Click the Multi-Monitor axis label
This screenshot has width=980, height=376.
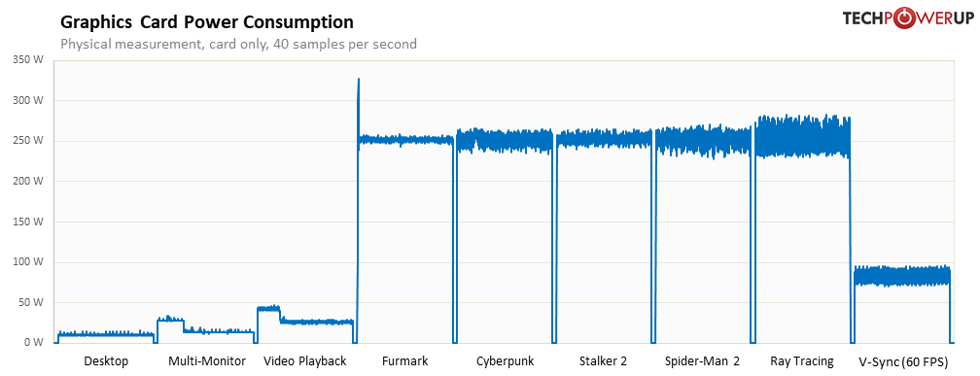pos(207,361)
